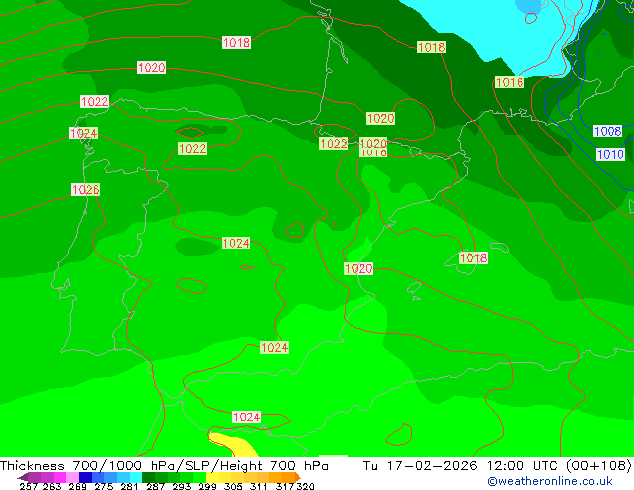Screen dimensions: 634x490
Task: Click the cyan legend swatch above 281
Action: click(x=135, y=477)
